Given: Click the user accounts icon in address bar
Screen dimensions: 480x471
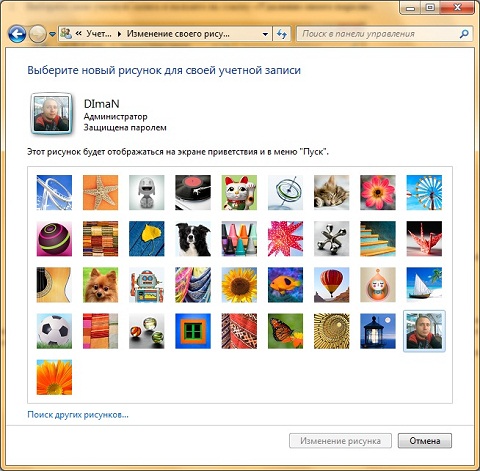Looking at the screenshot, I should pos(66,34).
